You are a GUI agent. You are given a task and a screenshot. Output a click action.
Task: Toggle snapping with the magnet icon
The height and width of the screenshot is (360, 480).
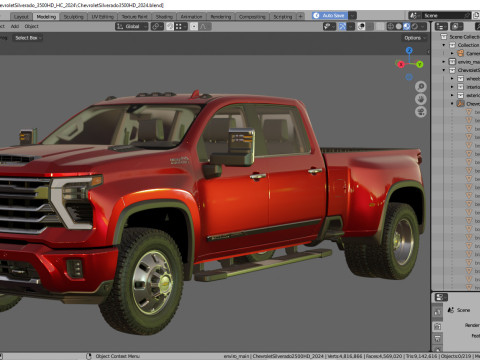170,26
